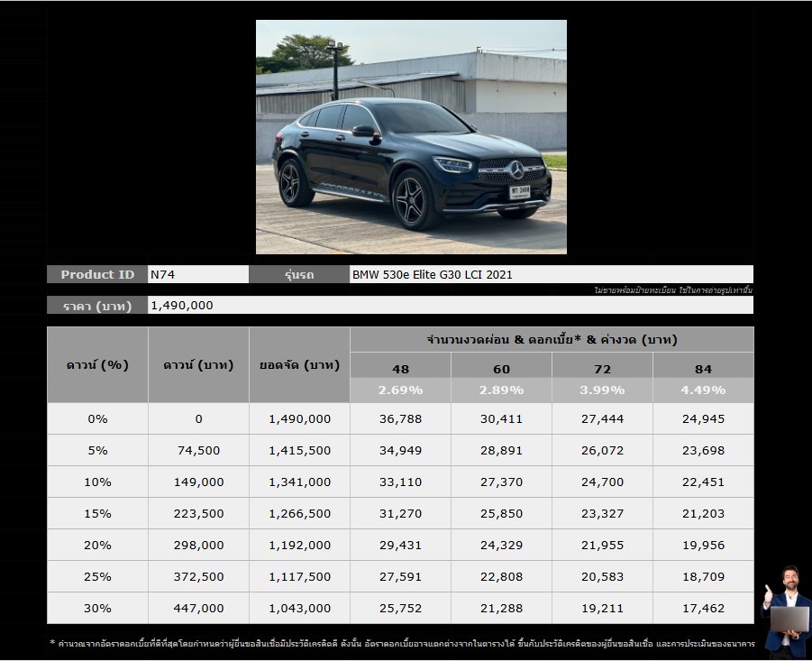Image resolution: width=812 pixels, height=661 pixels.
Task: Click the รุ่นรถ label
Action: tap(299, 274)
